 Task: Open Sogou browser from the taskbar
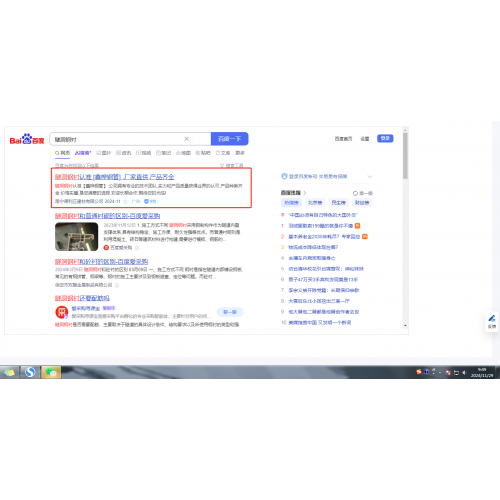[30, 372]
